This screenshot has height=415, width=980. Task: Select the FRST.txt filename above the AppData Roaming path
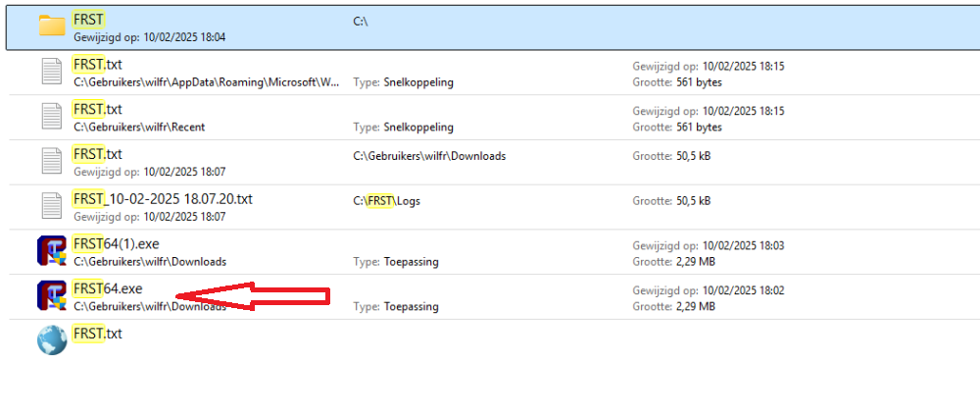coord(98,65)
